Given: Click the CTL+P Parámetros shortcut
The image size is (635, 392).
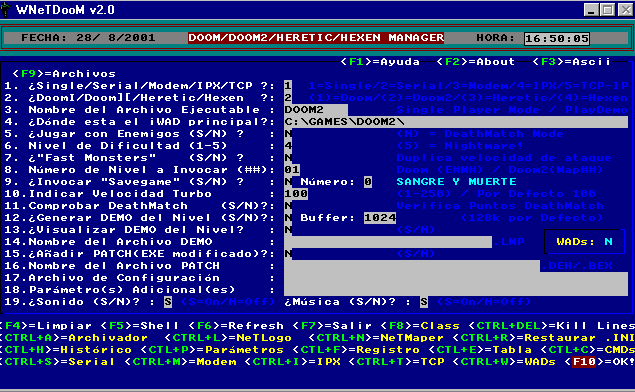Looking at the screenshot, I should click(212, 350).
